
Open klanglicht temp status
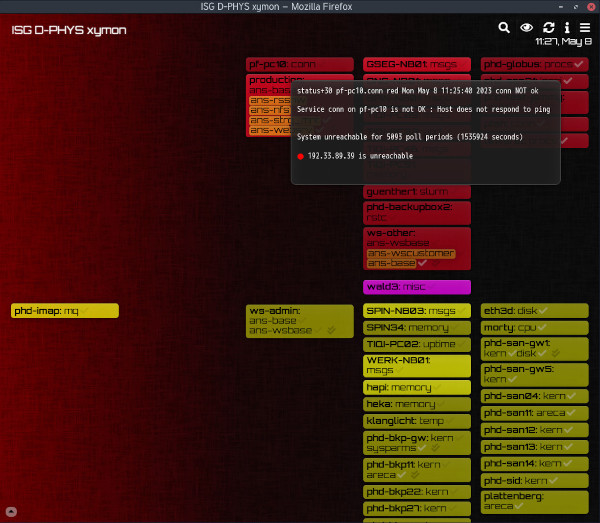pos(417,421)
